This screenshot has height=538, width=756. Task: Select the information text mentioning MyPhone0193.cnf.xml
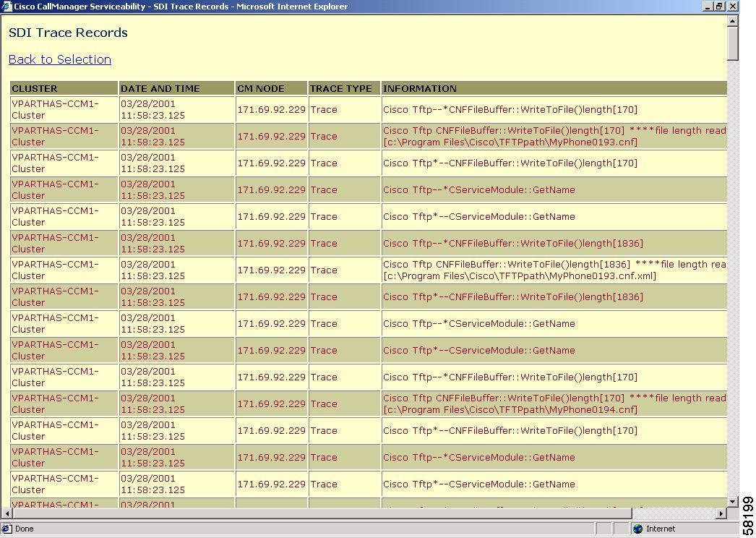554,270
